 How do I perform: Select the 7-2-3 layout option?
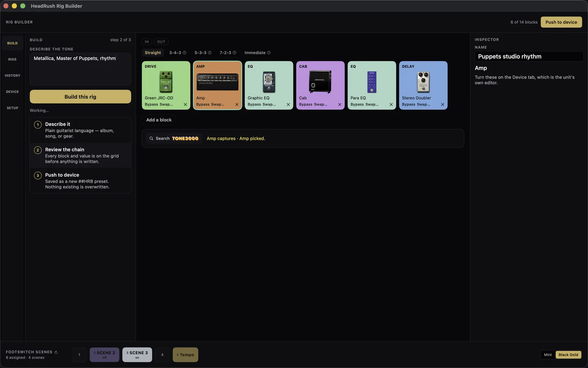[x=225, y=53]
